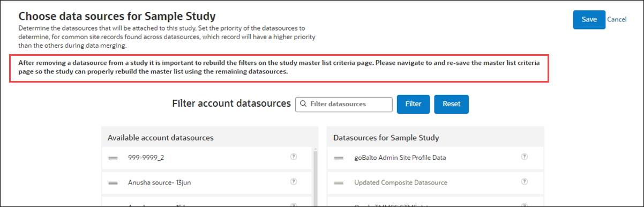Image resolution: width=644 pixels, height=207 pixels.
Task: Click the Filter account datasources label
Action: [x=231, y=103]
